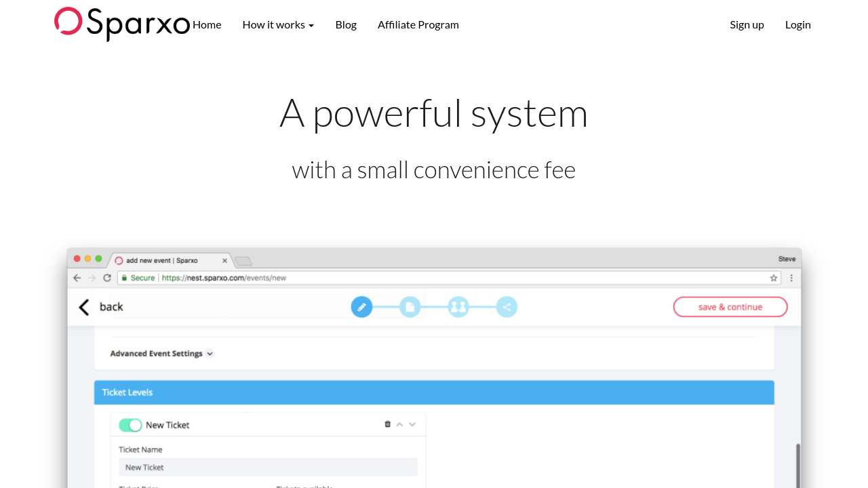Reload the page in the screenshot browser
The image size is (868, 488).
107,278
